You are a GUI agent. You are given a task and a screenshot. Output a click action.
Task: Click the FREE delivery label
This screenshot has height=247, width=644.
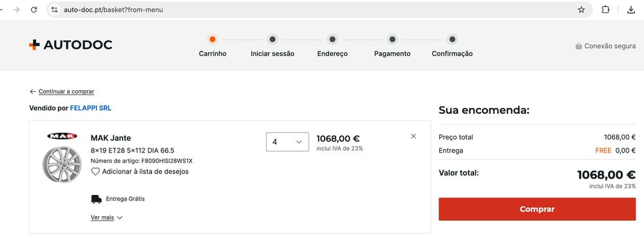pos(603,151)
